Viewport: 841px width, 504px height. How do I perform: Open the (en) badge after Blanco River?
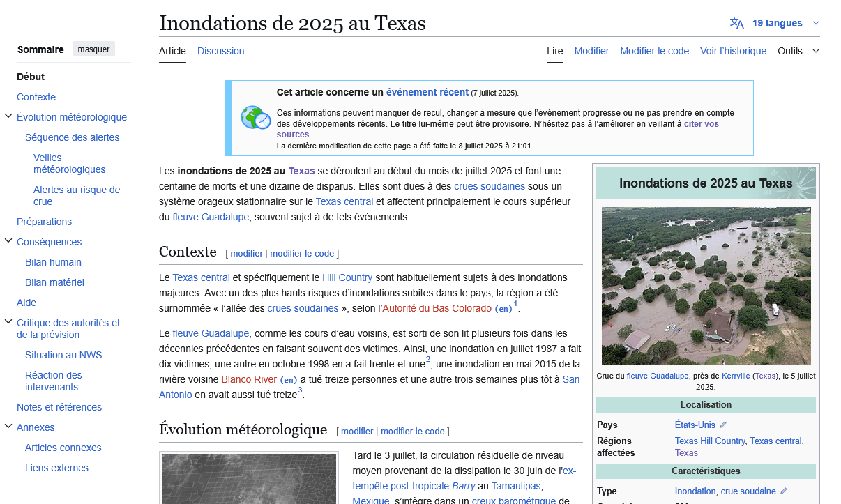[289, 380]
